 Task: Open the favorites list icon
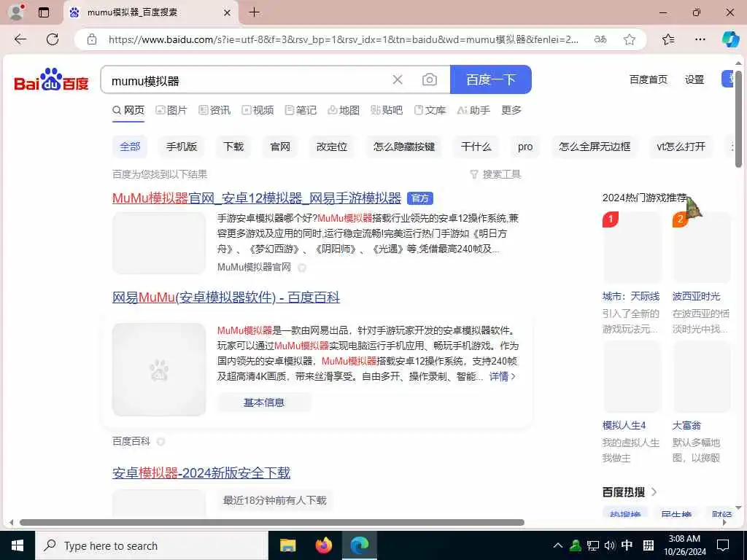668,39
